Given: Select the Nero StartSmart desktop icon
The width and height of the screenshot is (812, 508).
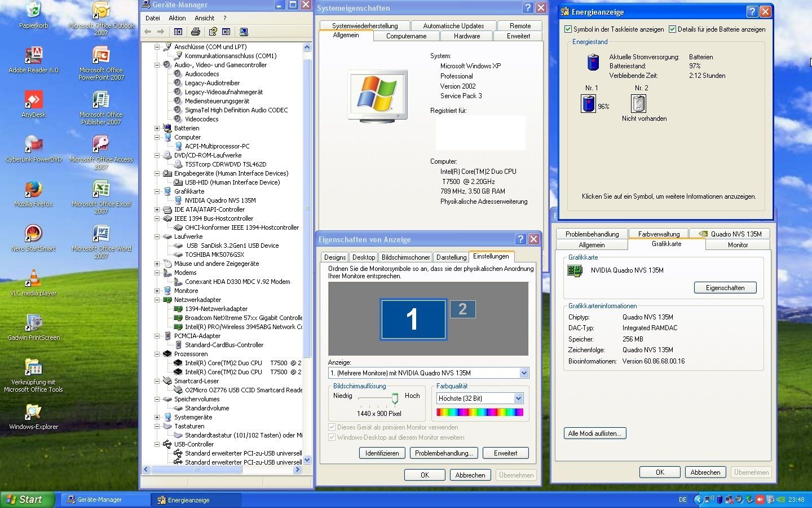Looking at the screenshot, I should 33,238.
